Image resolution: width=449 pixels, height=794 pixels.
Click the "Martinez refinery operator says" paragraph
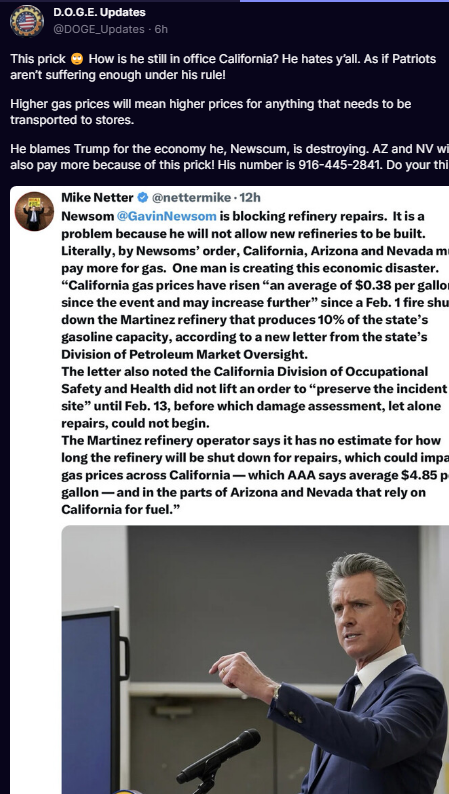click(255, 474)
